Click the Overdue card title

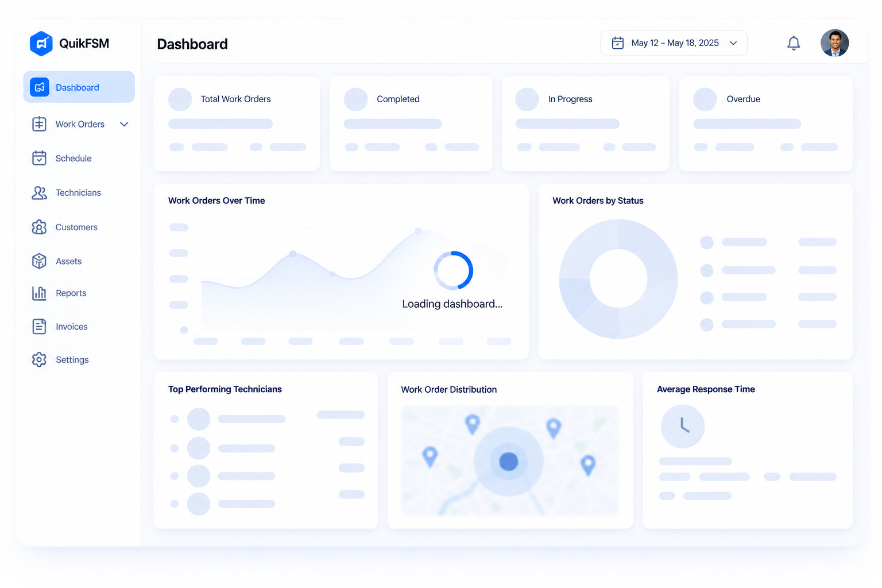(x=743, y=99)
